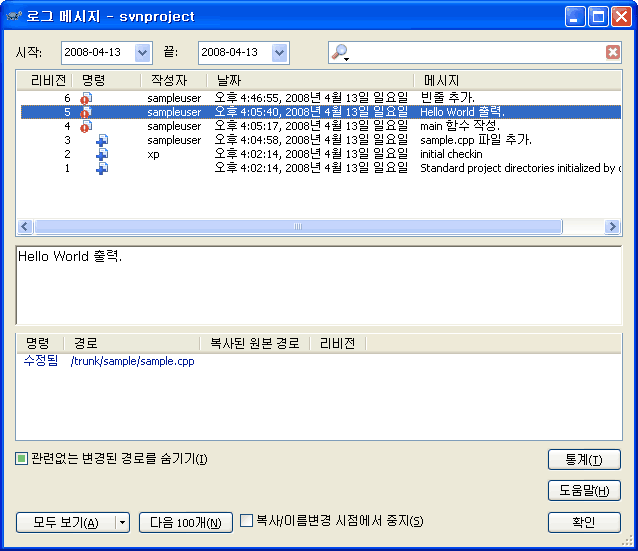Click the 통계 button
Screen dimensions: 638x551
[584, 459]
